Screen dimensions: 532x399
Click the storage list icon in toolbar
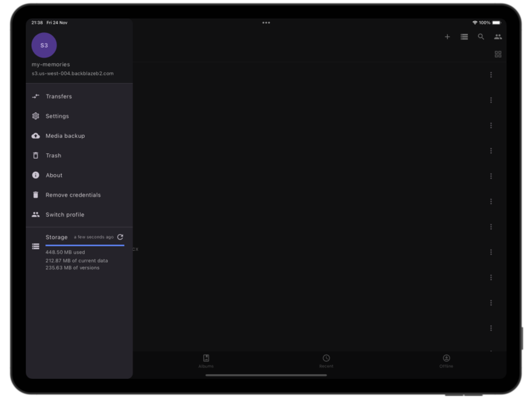pos(464,37)
